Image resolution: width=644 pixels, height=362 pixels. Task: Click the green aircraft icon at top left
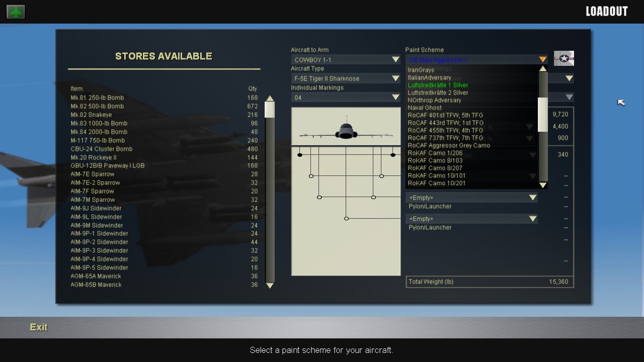click(x=16, y=12)
